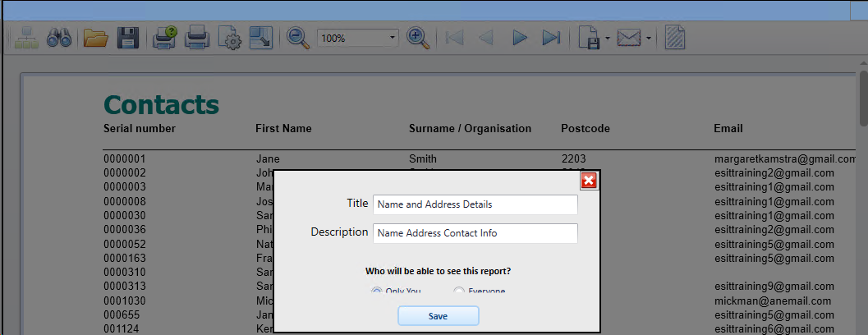Click the Serial number column header
Image resolution: width=868 pixels, height=335 pixels.
tap(140, 128)
